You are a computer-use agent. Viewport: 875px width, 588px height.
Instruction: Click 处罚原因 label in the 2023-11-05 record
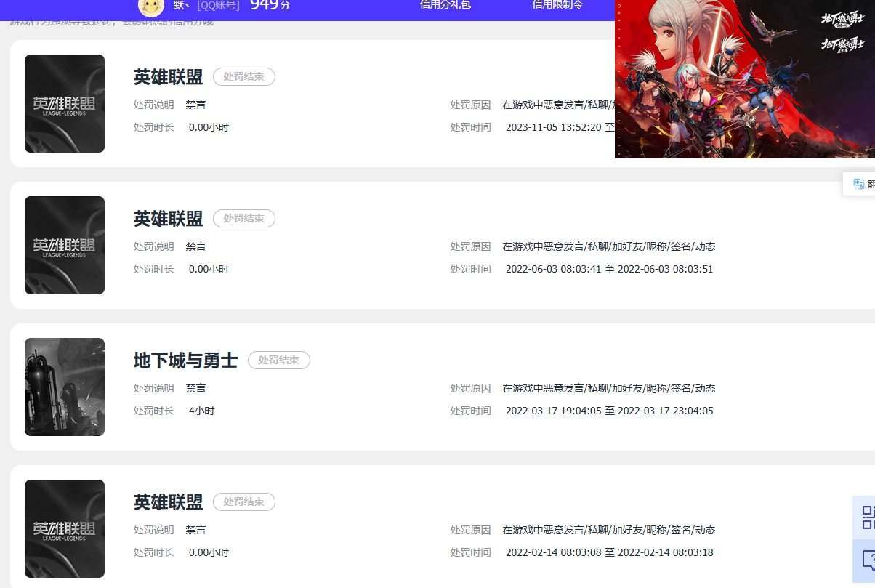click(470, 105)
